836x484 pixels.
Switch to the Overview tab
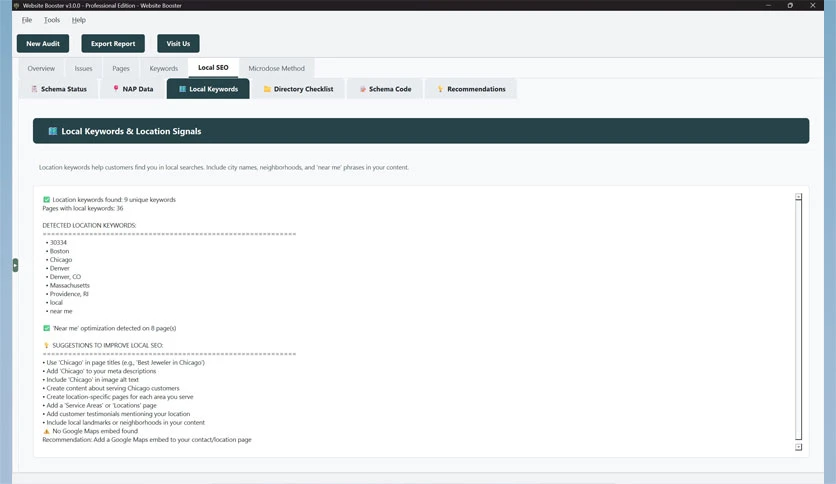pyautogui.click(x=41, y=68)
